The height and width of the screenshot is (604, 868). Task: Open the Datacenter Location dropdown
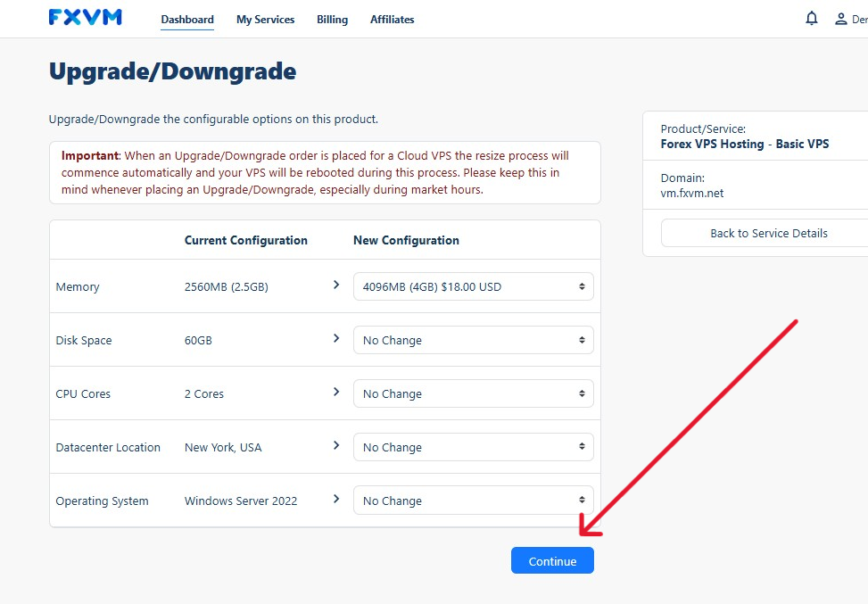[473, 448]
